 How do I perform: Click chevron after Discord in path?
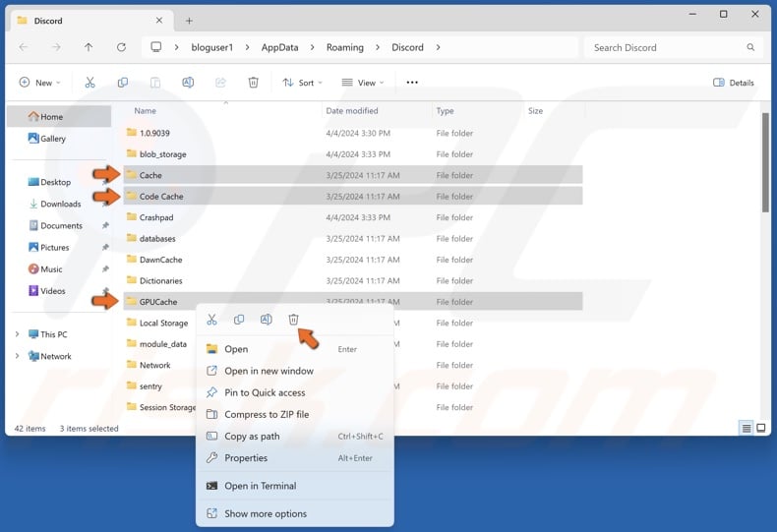(438, 47)
